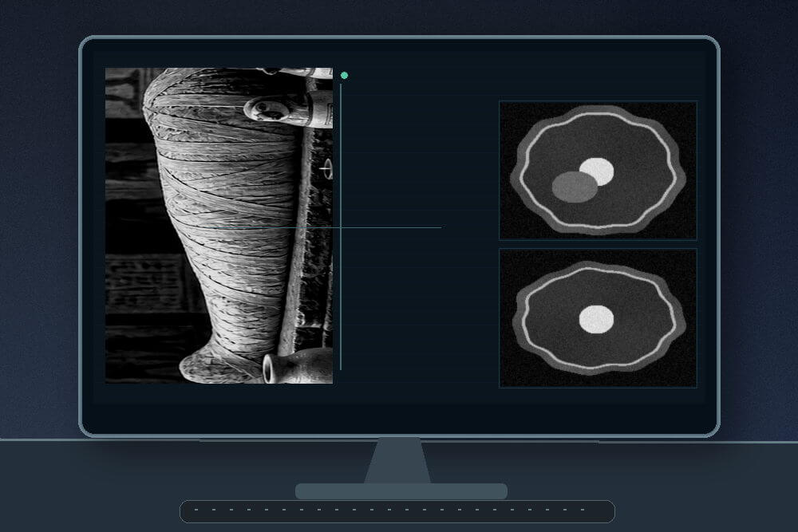Select the upper CT cross-section with two ovals

(598, 170)
